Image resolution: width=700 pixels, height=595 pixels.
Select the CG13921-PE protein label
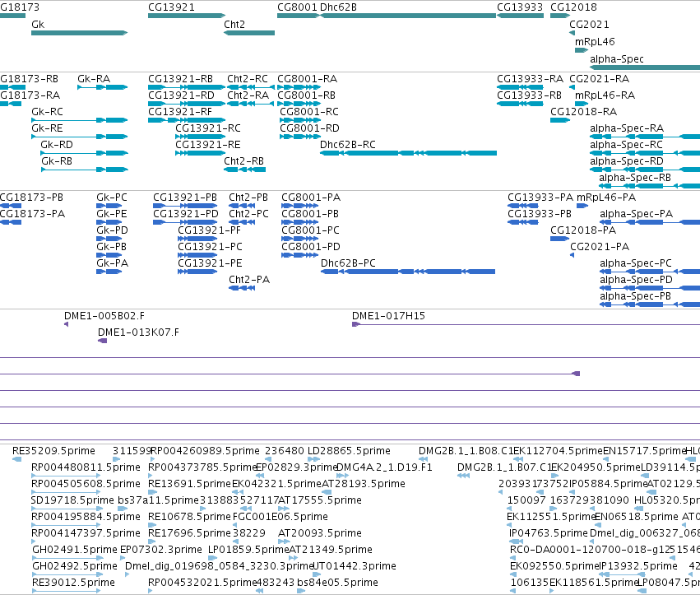coord(210,263)
